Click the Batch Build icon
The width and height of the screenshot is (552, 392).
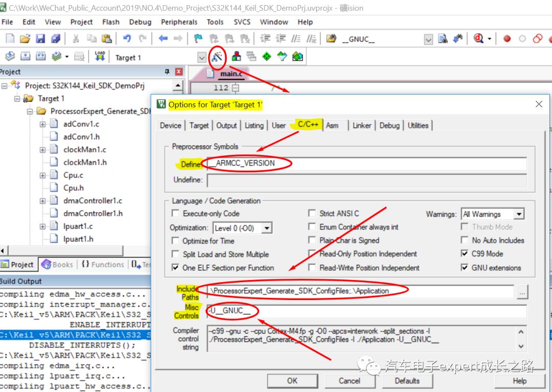(x=56, y=56)
